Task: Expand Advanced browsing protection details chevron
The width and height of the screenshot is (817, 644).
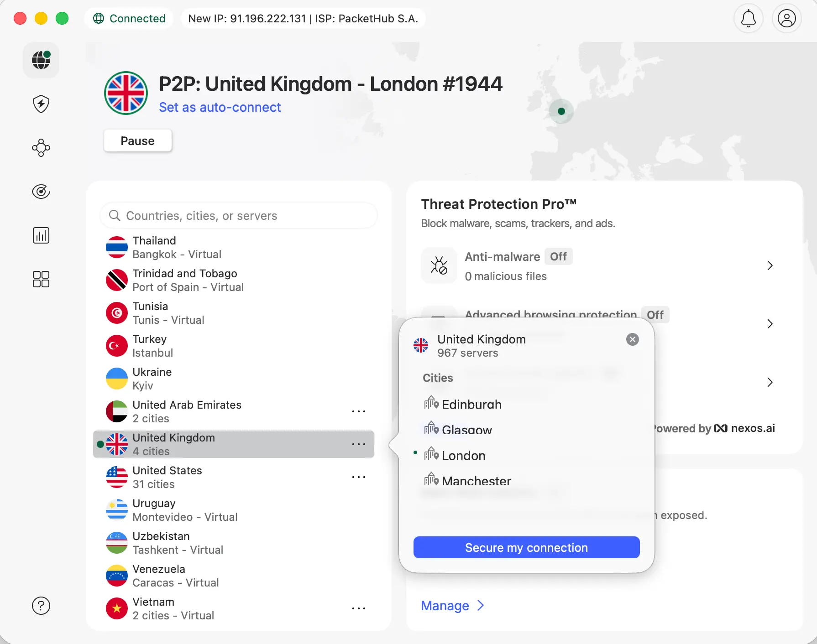Action: pyautogui.click(x=770, y=324)
